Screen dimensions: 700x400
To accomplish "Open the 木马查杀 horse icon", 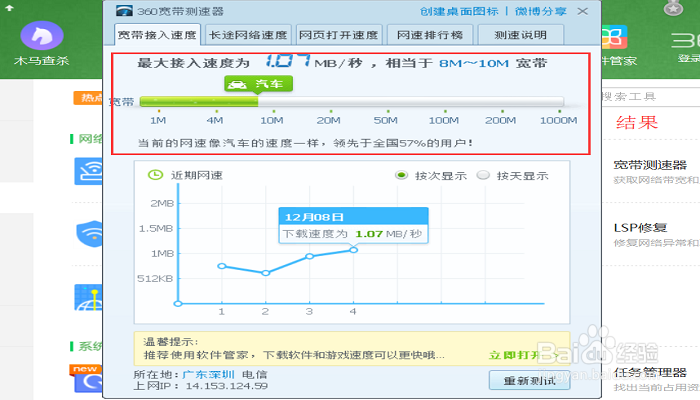I will (x=42, y=35).
